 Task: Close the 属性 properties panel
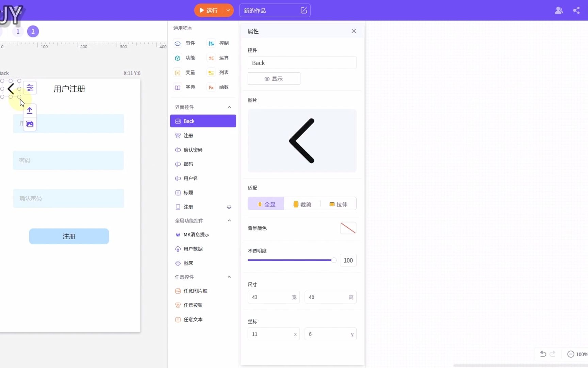click(354, 31)
